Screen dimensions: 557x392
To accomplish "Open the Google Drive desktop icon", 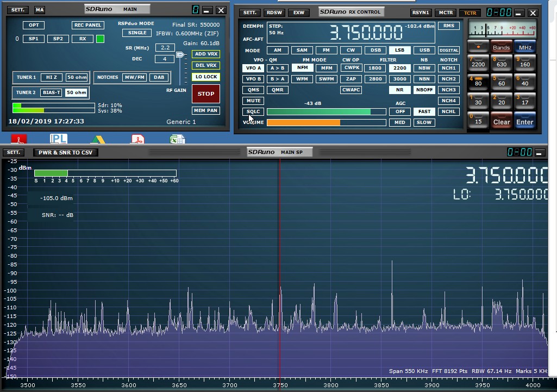I will coord(98,139).
